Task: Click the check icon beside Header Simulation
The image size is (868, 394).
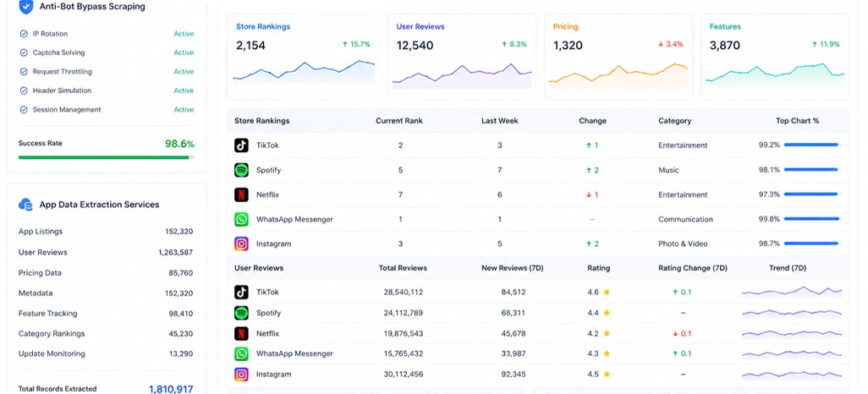Action: tap(23, 90)
